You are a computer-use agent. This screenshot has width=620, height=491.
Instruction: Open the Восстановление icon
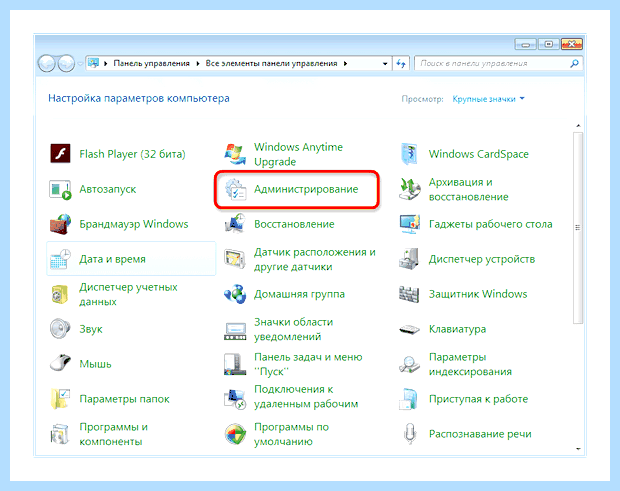(x=235, y=224)
